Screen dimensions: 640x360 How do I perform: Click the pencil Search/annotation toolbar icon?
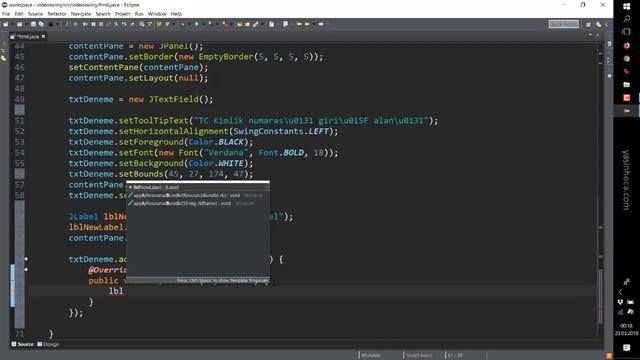click(255, 24)
